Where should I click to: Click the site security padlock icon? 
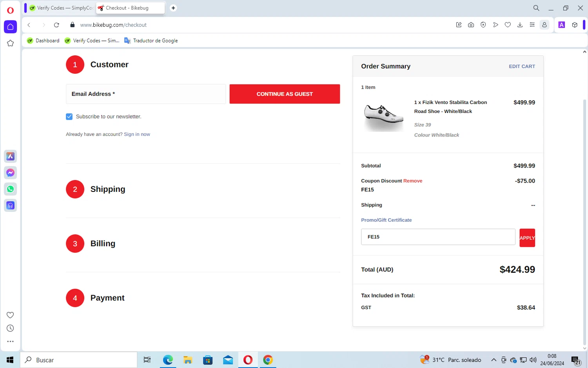[x=72, y=25]
